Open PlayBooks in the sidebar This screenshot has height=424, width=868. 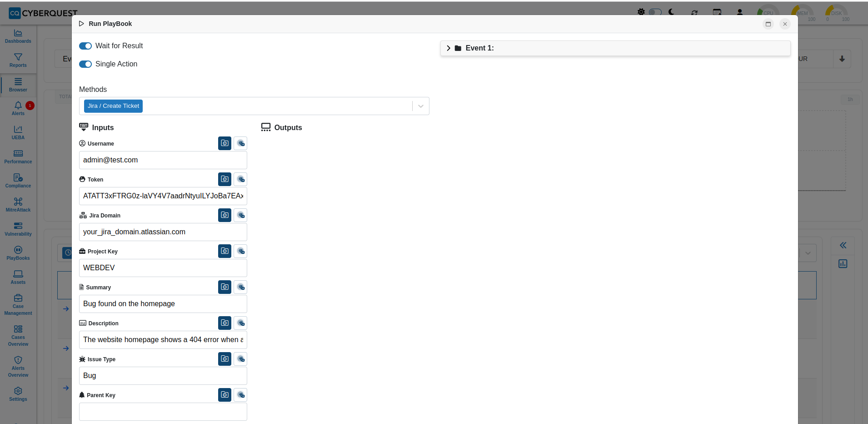click(x=18, y=253)
